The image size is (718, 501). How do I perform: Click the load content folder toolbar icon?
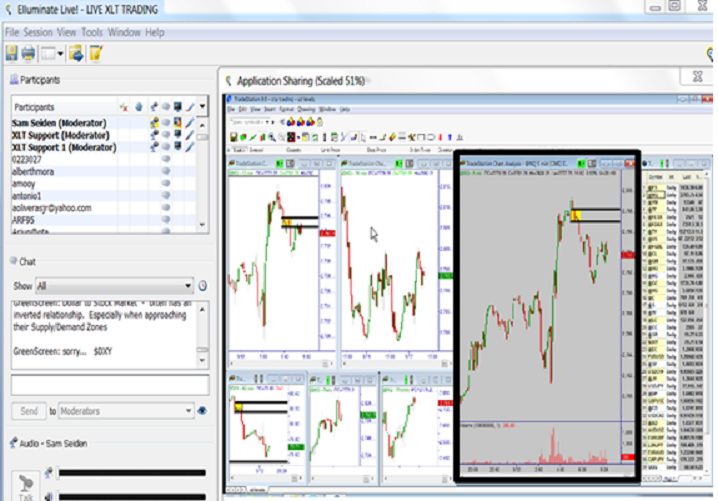(x=76, y=53)
